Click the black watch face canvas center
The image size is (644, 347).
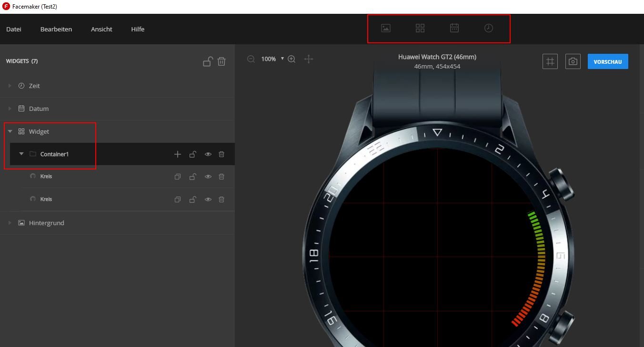pyautogui.click(x=437, y=257)
